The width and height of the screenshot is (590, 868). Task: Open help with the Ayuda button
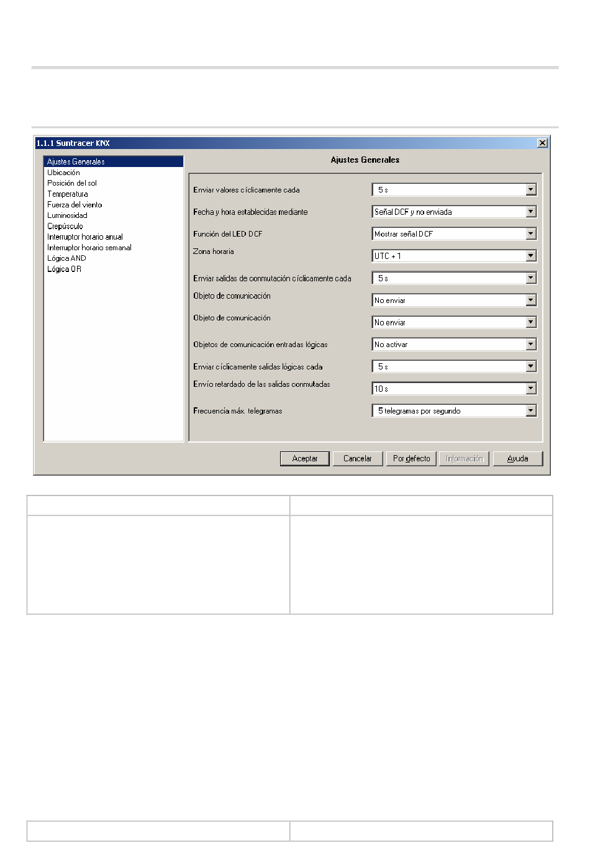point(518,458)
